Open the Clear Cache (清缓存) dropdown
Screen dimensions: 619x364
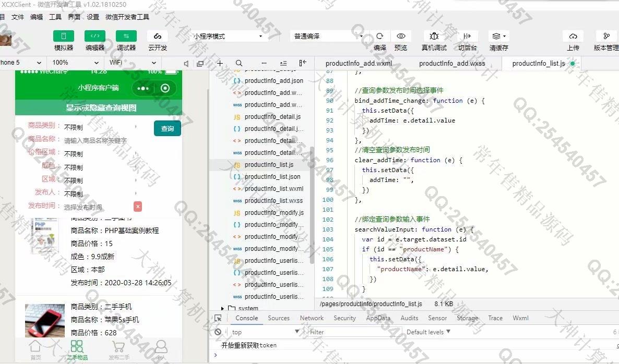tap(498, 36)
